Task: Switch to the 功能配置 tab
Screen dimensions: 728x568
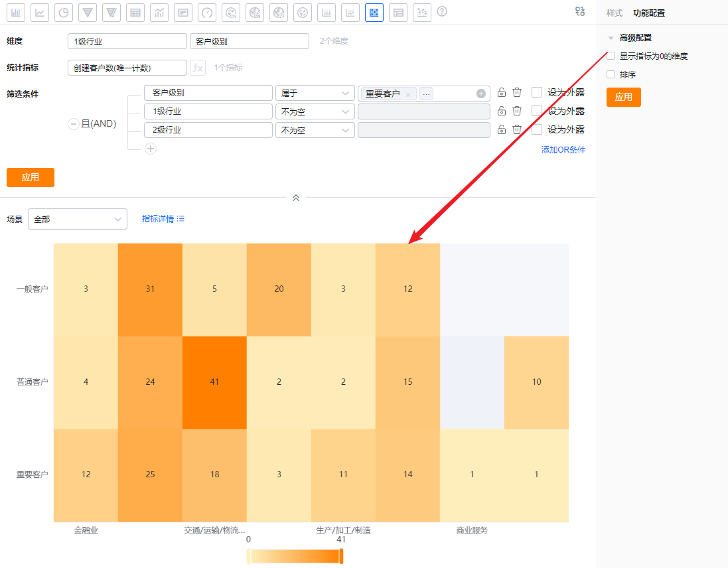Action: coord(648,13)
